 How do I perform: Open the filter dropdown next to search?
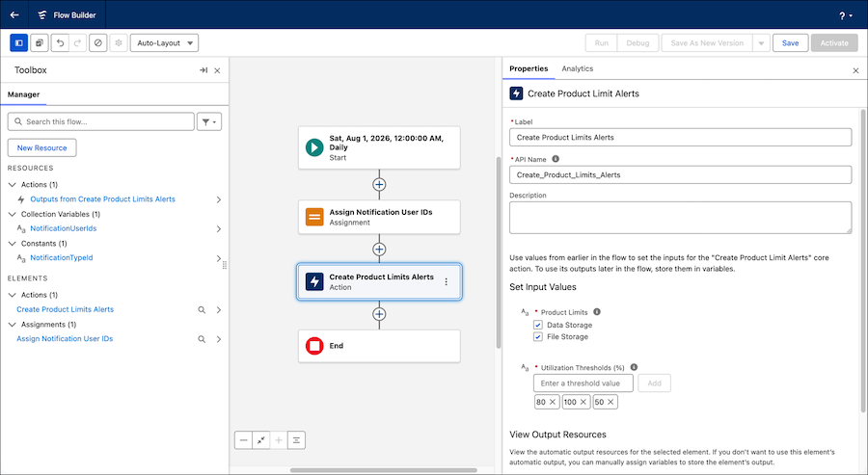point(209,121)
